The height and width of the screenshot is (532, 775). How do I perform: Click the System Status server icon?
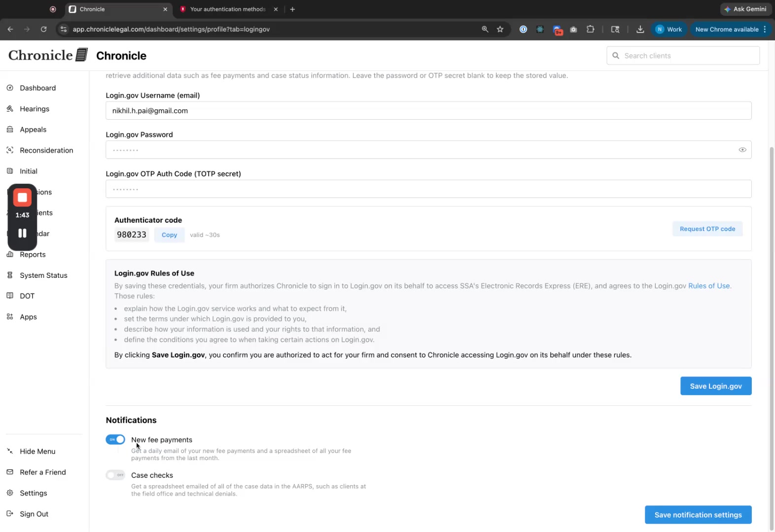tap(10, 275)
